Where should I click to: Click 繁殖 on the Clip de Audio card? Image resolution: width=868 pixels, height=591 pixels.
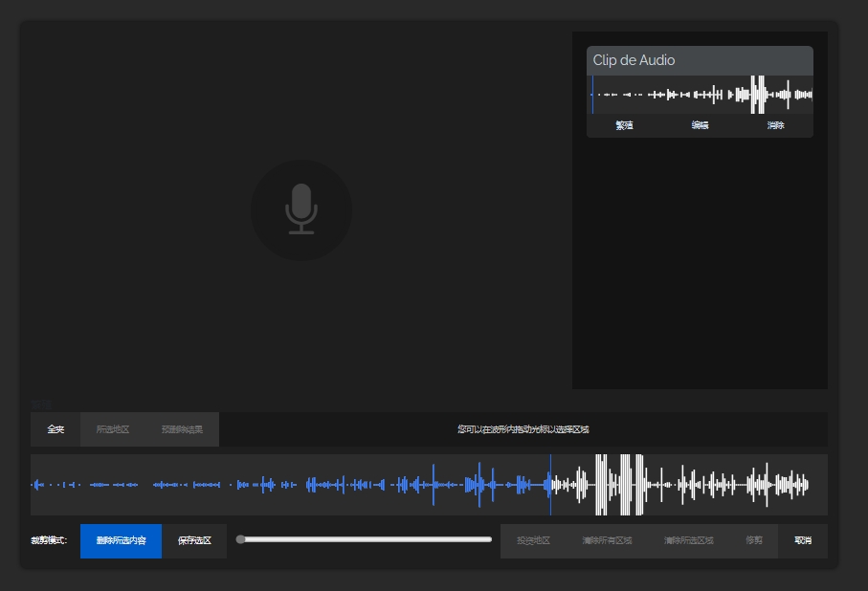pyautogui.click(x=624, y=125)
